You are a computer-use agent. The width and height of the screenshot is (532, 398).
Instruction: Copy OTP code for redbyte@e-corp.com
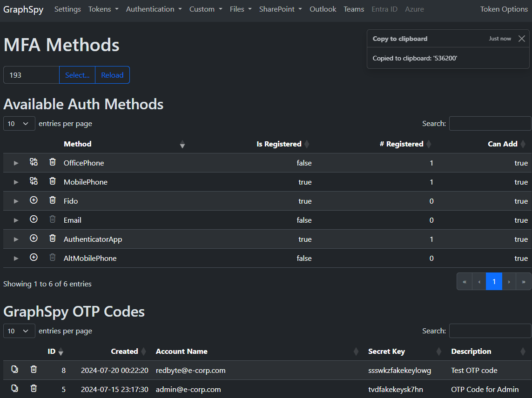point(14,369)
